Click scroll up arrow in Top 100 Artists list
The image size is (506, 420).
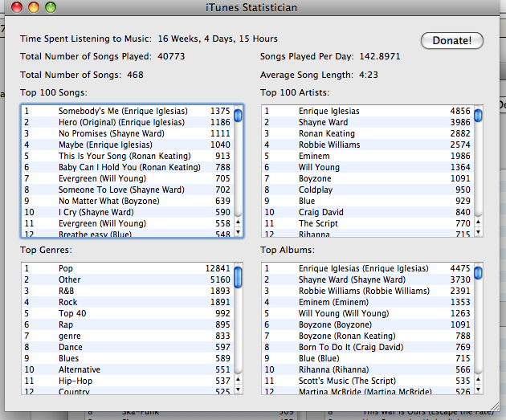478,222
